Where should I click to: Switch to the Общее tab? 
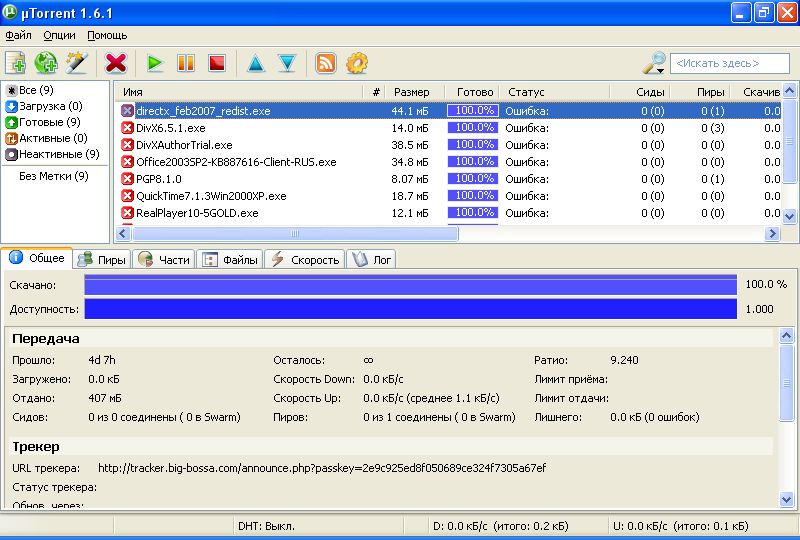[37, 258]
